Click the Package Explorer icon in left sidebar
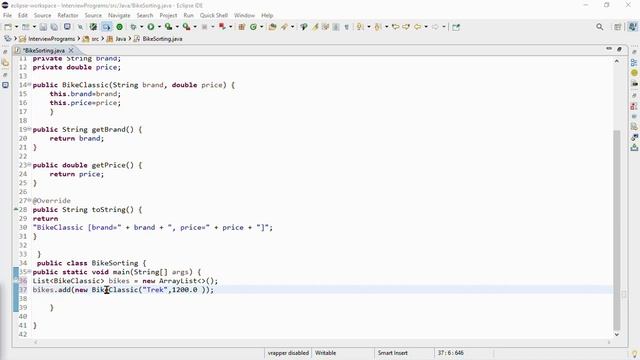Viewport: 640px width, 360px height. coord(5,62)
